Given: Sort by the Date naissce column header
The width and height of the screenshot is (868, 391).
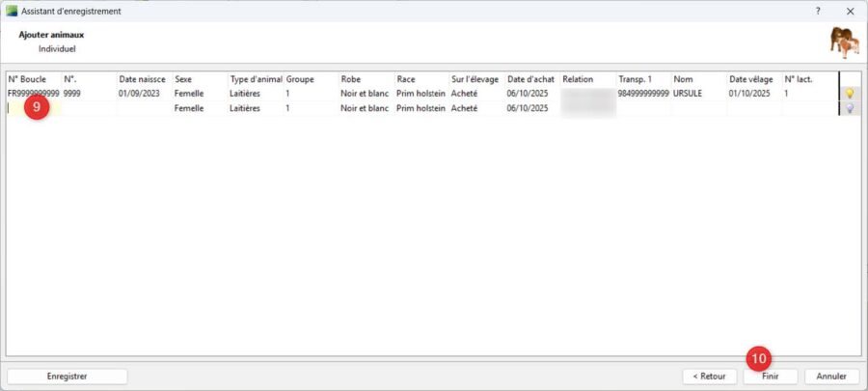Looking at the screenshot, I should (143, 79).
